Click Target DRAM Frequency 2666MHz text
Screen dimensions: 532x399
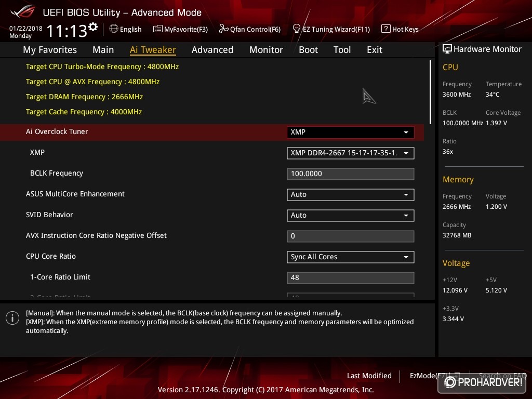[85, 97]
